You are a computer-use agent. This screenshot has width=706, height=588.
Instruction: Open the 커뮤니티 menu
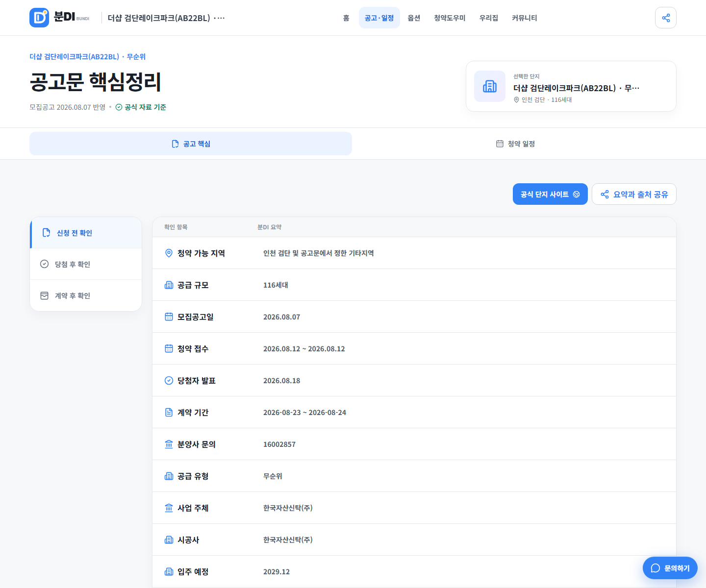525,18
